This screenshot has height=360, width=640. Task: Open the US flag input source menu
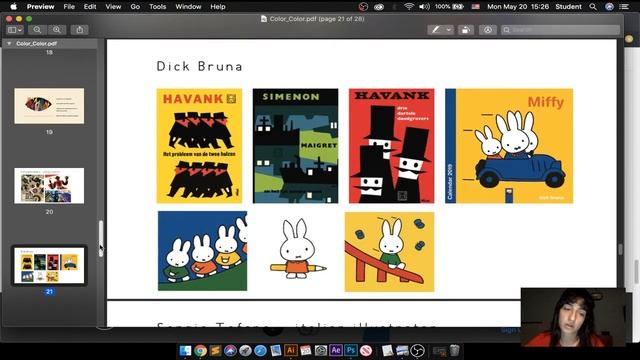click(x=476, y=7)
